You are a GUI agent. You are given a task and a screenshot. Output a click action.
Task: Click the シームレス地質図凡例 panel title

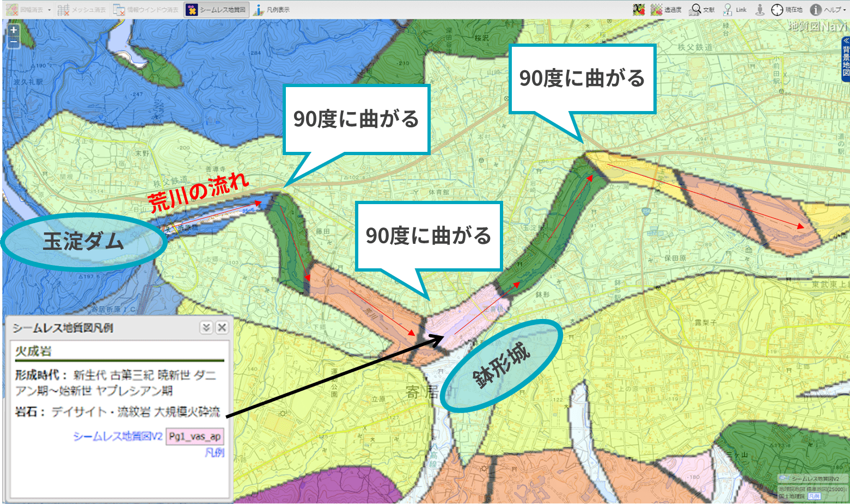click(x=63, y=328)
